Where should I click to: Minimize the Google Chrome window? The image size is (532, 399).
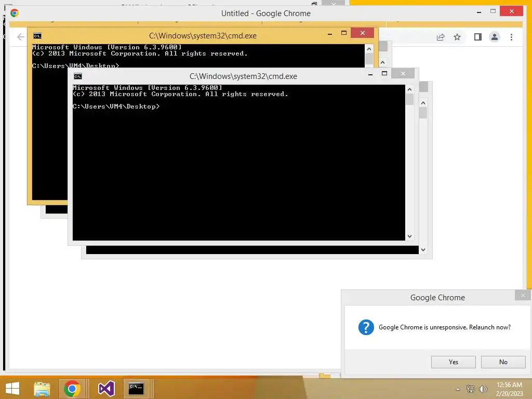pos(478,12)
